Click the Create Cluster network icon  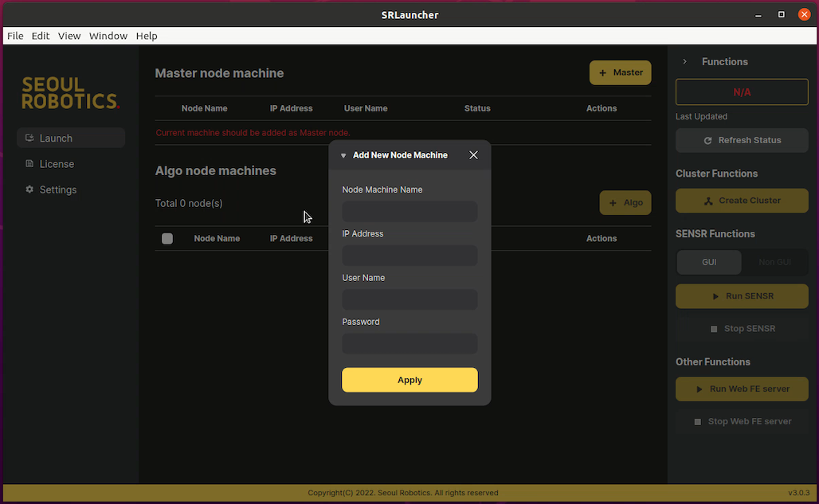coord(707,201)
